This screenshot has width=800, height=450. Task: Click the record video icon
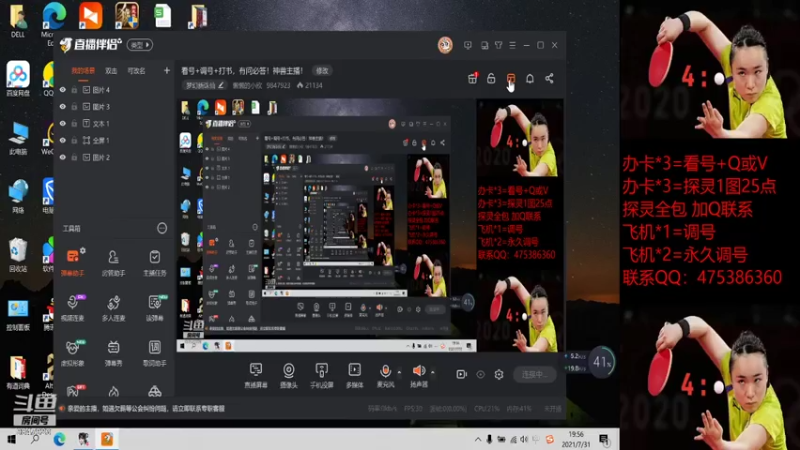(x=461, y=374)
